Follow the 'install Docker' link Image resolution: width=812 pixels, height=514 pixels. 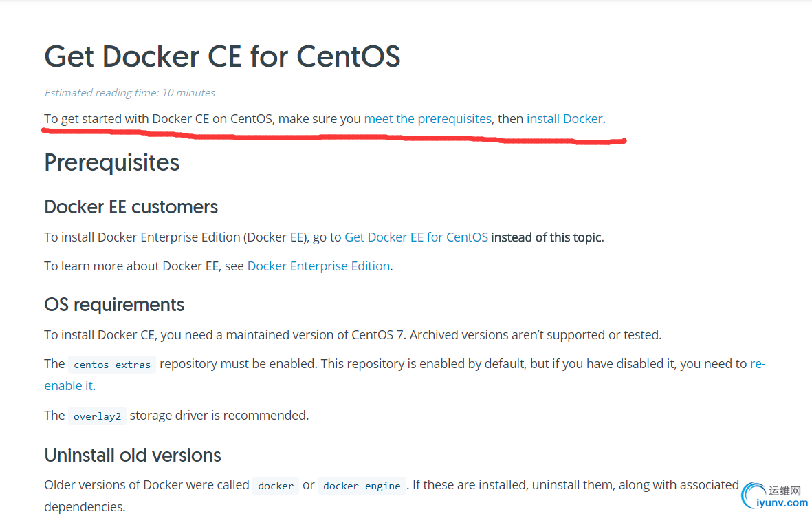pyautogui.click(x=564, y=118)
